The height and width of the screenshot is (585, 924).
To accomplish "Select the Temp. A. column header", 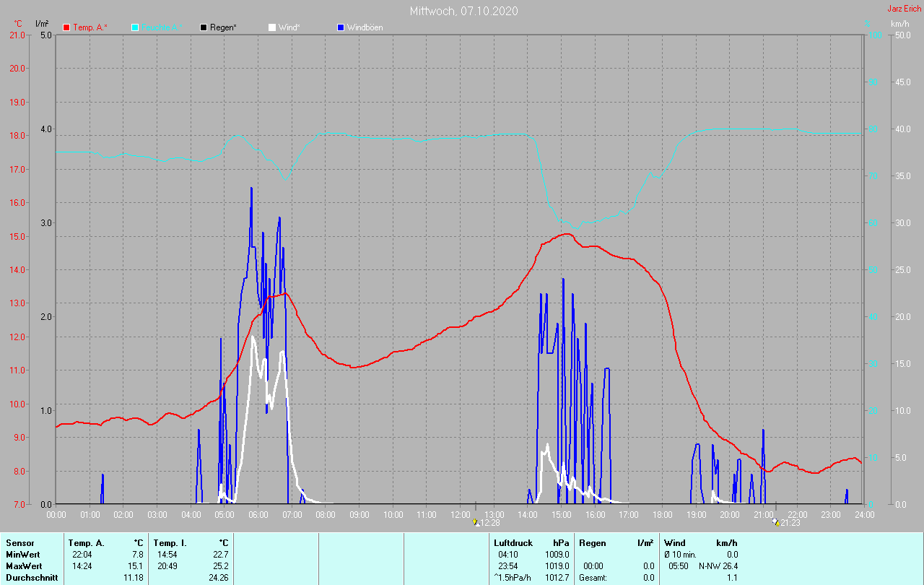I will 86,543.
